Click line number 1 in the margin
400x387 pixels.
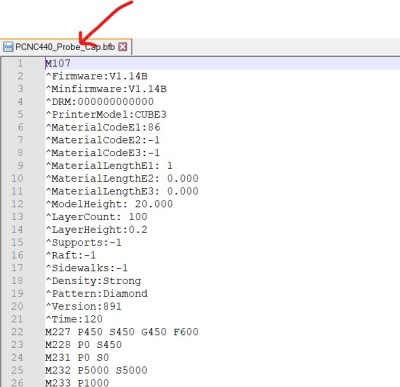point(20,63)
